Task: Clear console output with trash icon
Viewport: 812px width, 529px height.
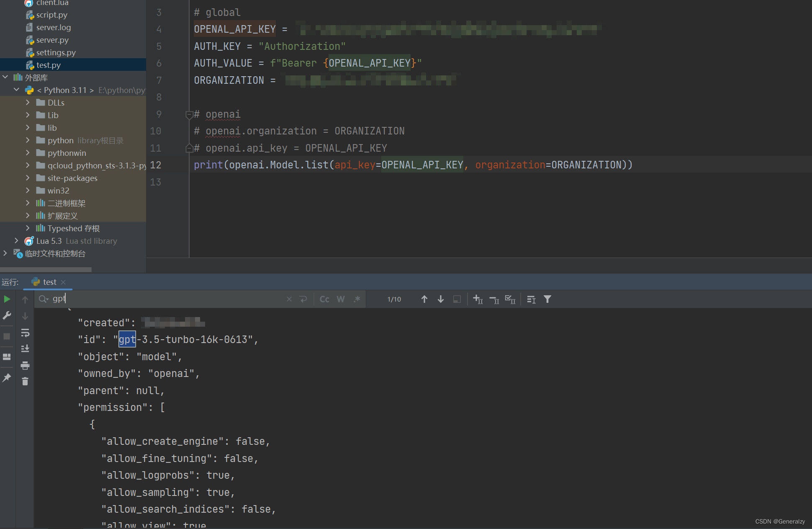Action: [25, 381]
